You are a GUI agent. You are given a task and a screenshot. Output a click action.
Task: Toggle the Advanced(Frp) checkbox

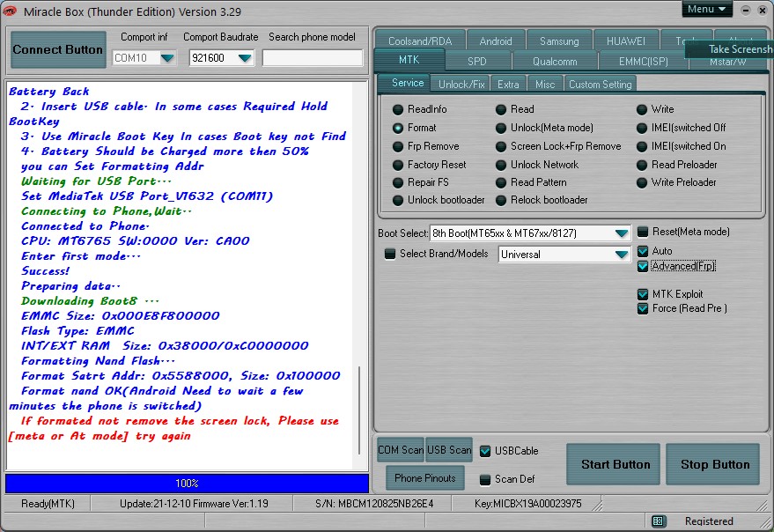[643, 266]
